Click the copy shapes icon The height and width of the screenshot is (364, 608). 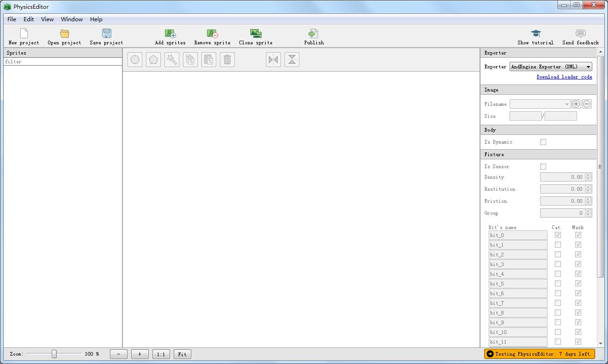pos(190,60)
